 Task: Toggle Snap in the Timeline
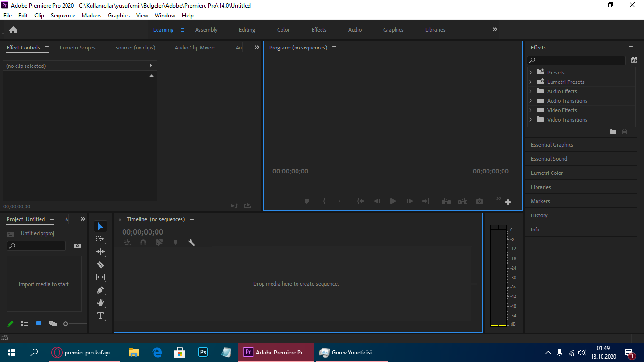point(143,242)
